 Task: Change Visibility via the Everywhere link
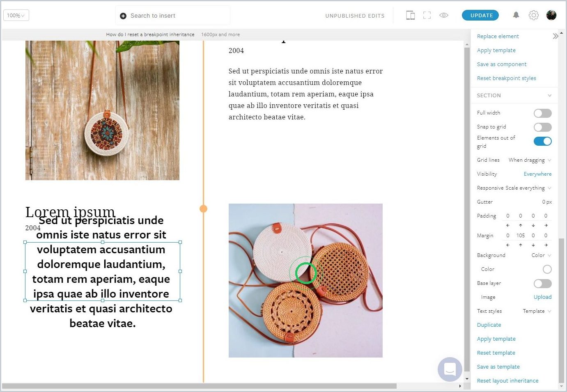(537, 174)
